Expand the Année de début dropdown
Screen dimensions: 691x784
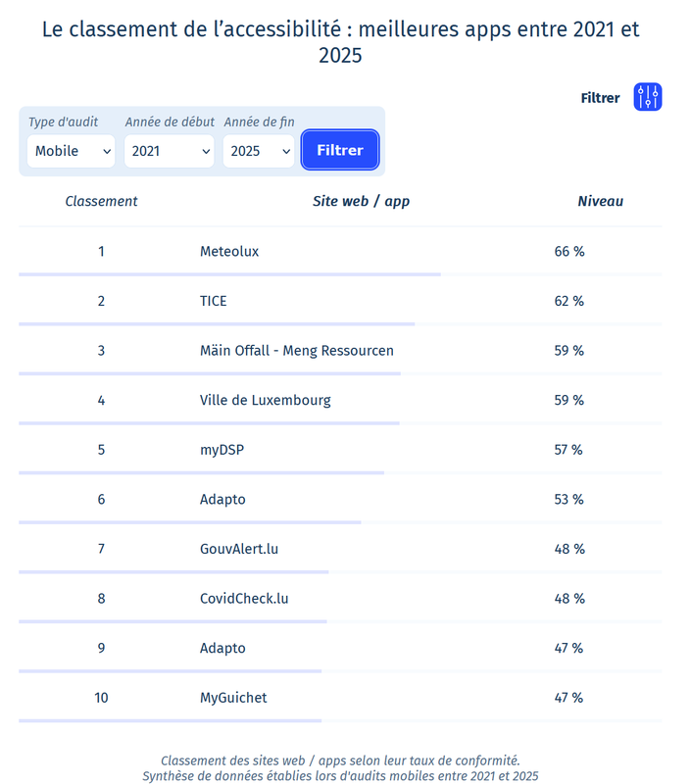click(169, 151)
